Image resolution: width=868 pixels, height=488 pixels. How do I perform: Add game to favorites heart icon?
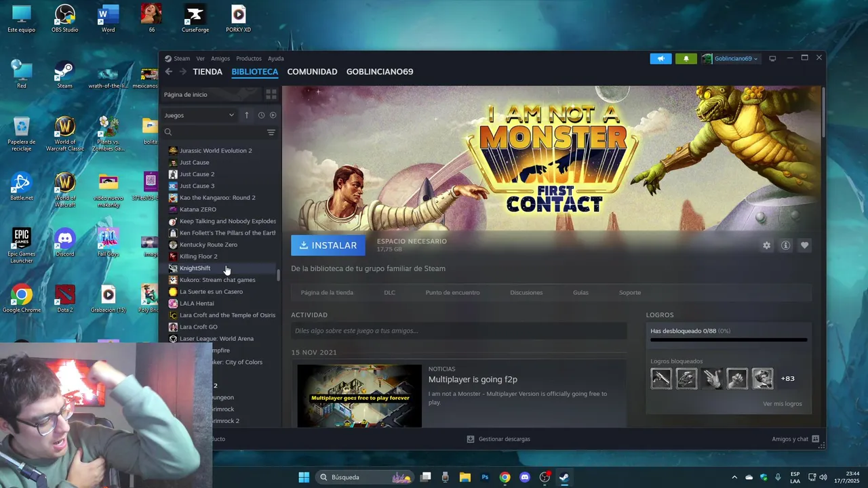point(804,245)
